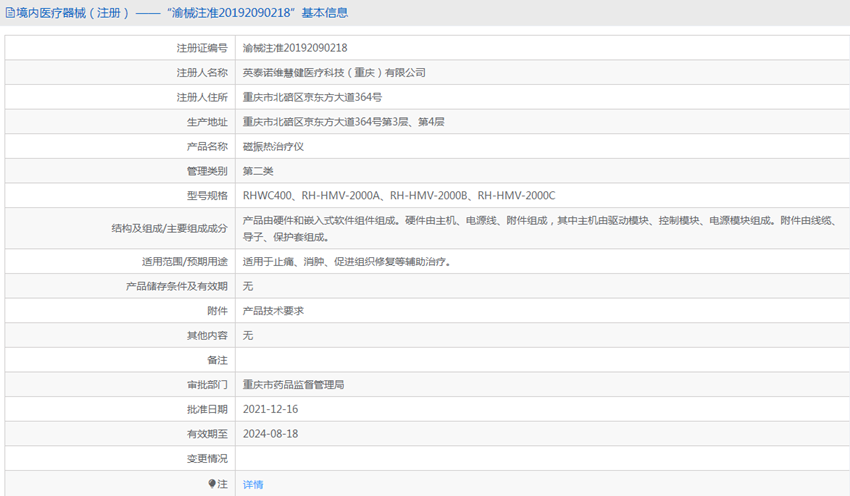The height and width of the screenshot is (496, 850).
Task: Click the structure description starting 产品由硬件
Action: (542, 229)
